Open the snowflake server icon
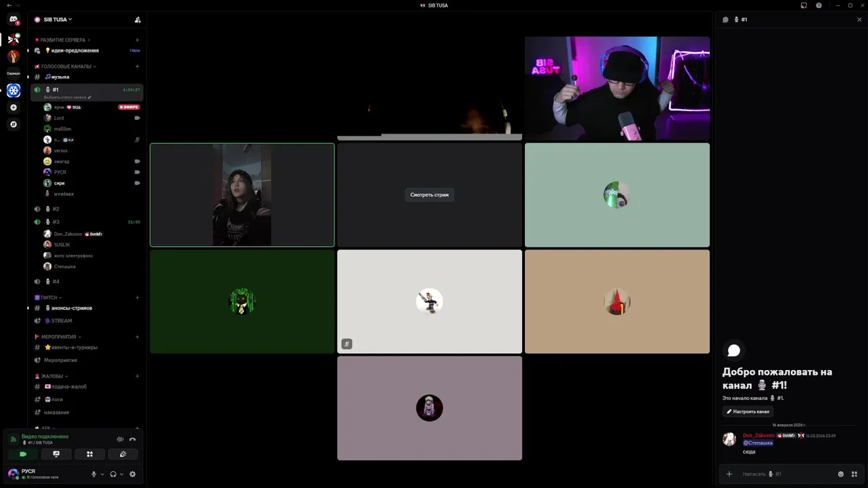 14,90
